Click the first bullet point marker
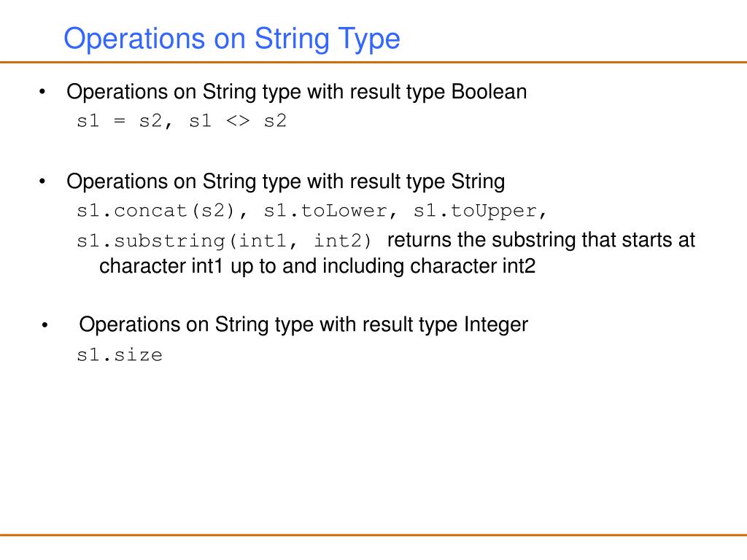Screen dimensions: 747x560 42,91
